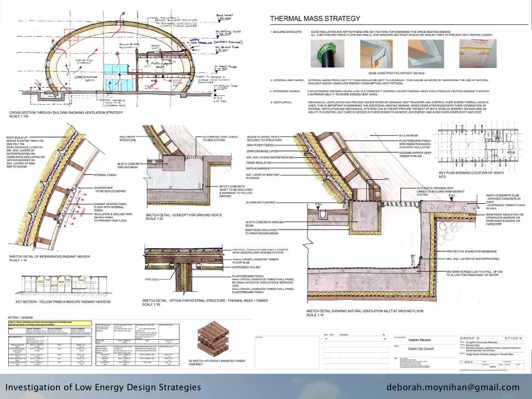
Task: Click the 'ALUMINIUM FLASHING' annotation
Action: point(261,203)
